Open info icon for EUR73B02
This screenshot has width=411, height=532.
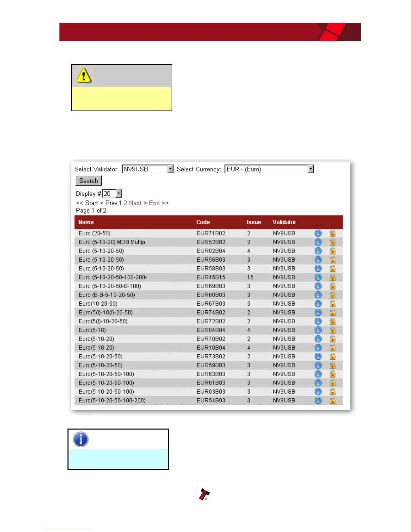tap(318, 356)
